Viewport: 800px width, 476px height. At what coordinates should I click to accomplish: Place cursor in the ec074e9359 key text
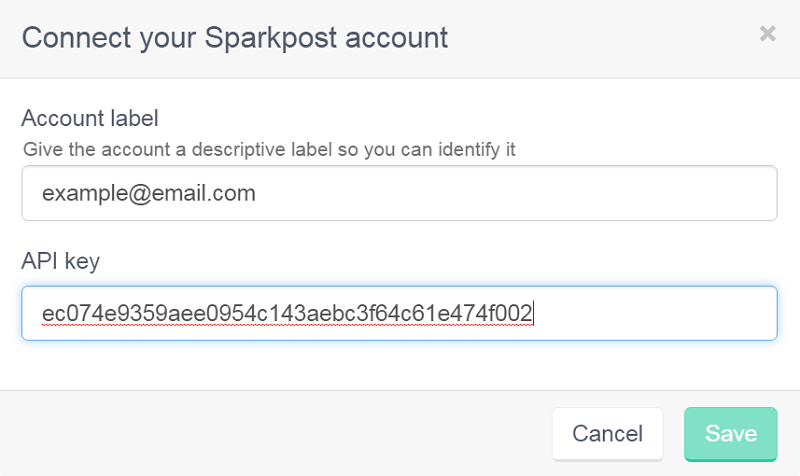(x=287, y=313)
